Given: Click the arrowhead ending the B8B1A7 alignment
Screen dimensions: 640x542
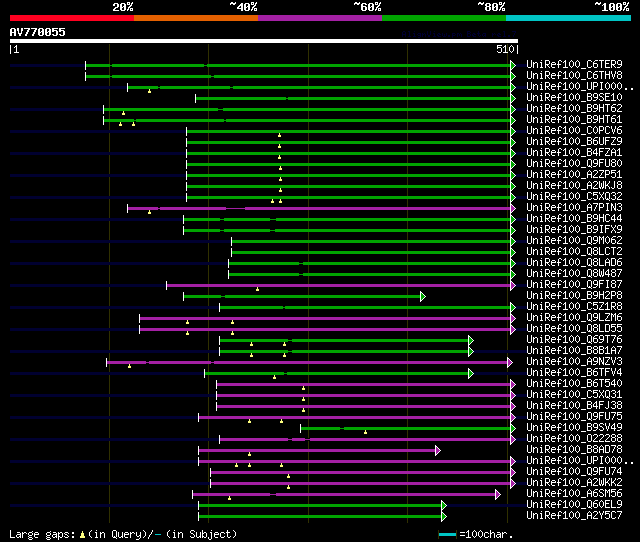Looking at the screenshot, I should point(471,351).
